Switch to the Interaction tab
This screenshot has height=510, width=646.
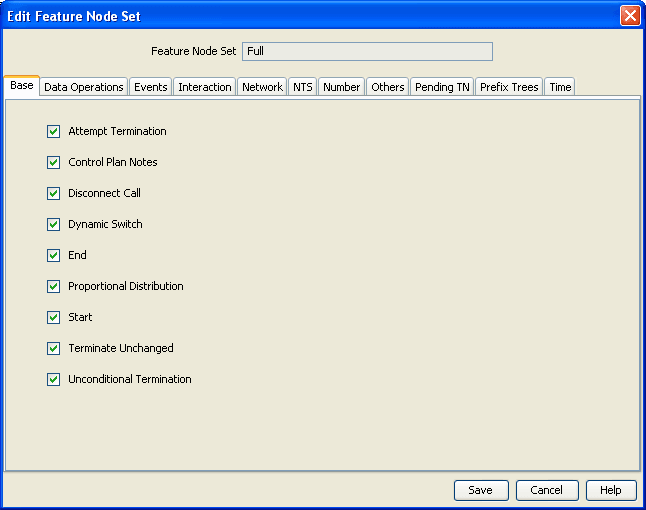pyautogui.click(x=205, y=87)
